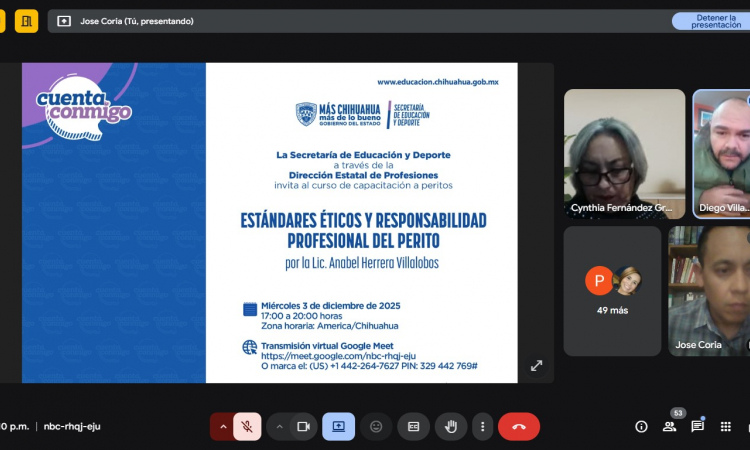Open the activities grid icon
The image size is (750, 450).
725,426
